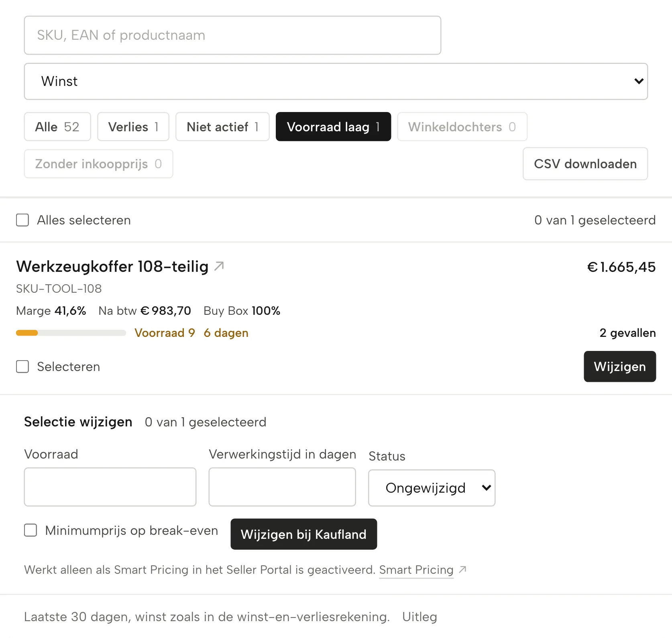
Task: Choose the Winkeldochters filter
Action: tap(462, 127)
